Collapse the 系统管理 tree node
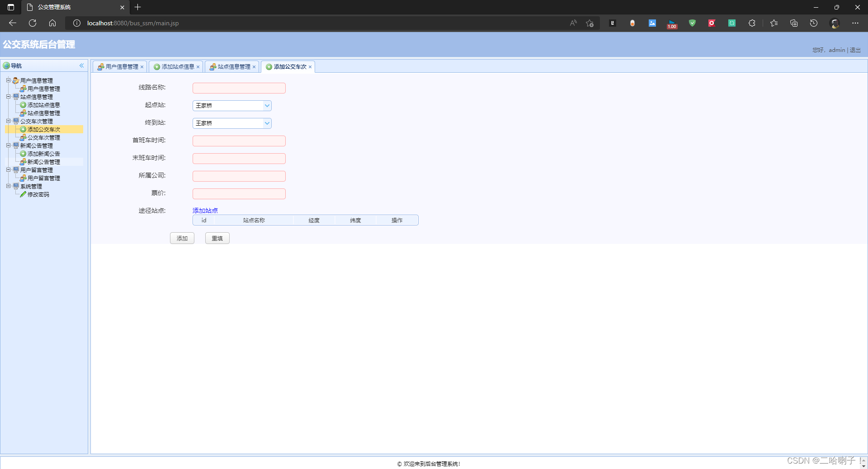Image resolution: width=868 pixels, height=469 pixels. click(x=9, y=186)
